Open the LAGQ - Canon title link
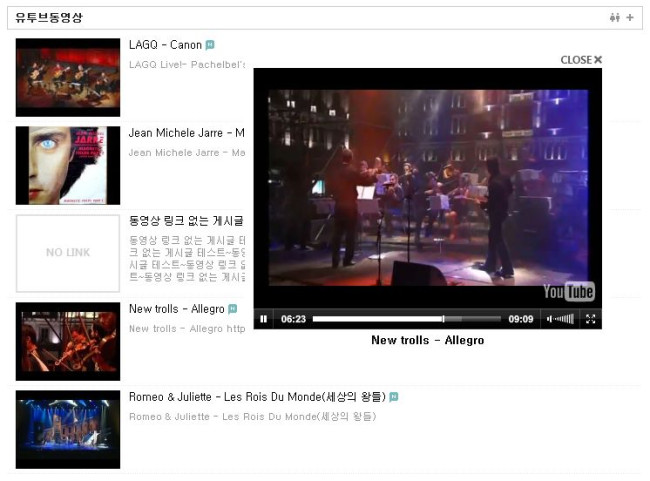This screenshot has width=650, height=481. point(165,45)
